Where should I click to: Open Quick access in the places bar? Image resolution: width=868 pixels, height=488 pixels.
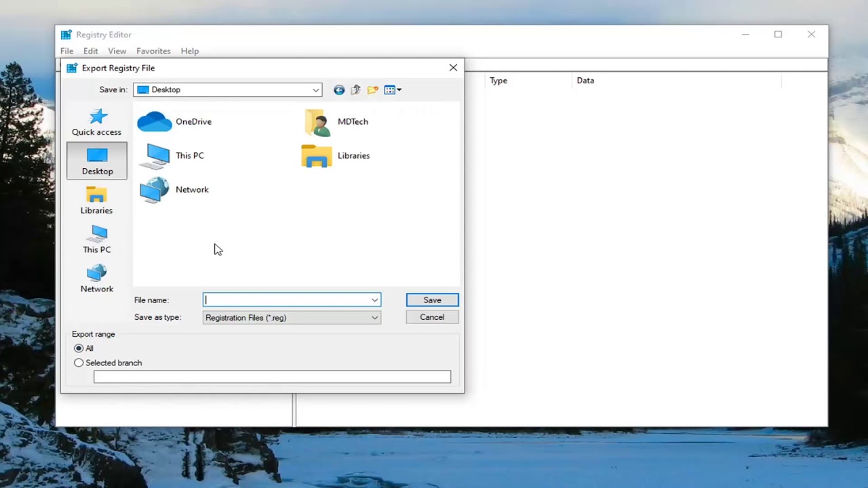click(x=97, y=123)
